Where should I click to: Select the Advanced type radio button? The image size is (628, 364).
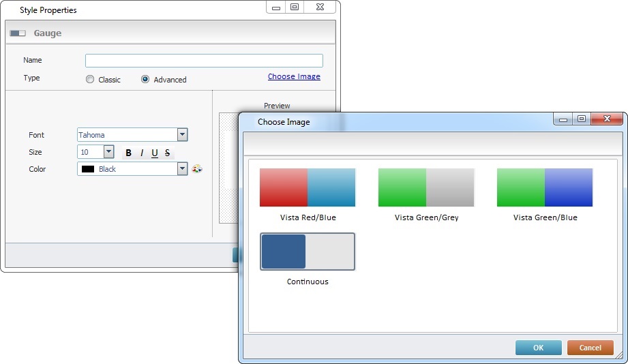pos(145,80)
